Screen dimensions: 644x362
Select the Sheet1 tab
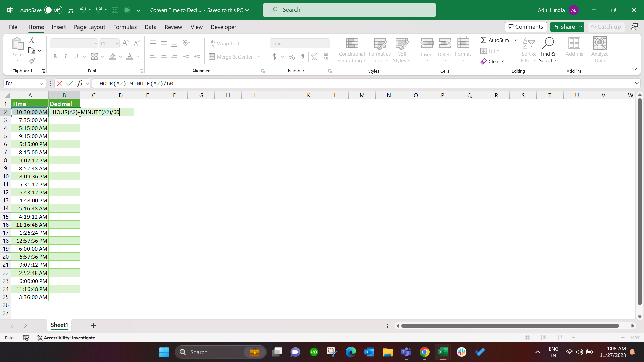point(59,325)
